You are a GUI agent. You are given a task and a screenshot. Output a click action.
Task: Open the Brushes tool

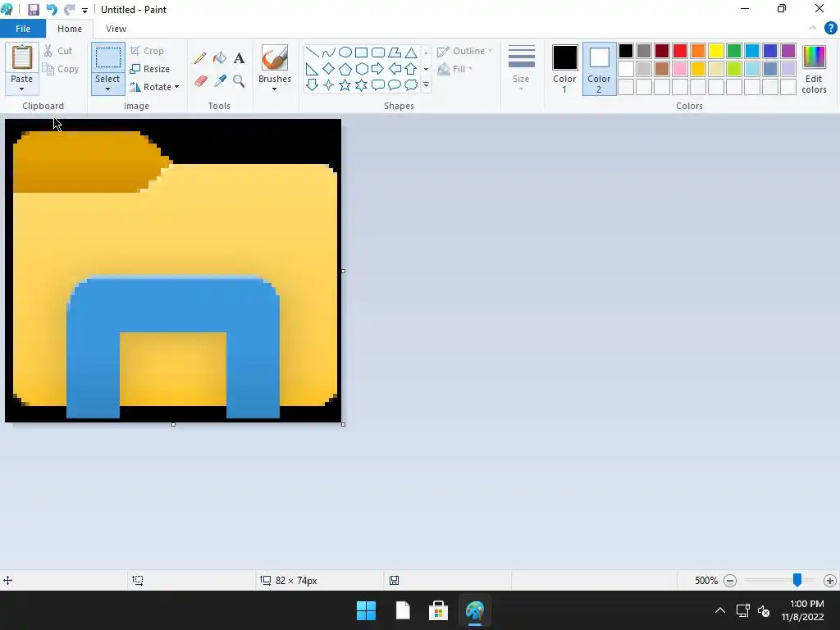(275, 58)
